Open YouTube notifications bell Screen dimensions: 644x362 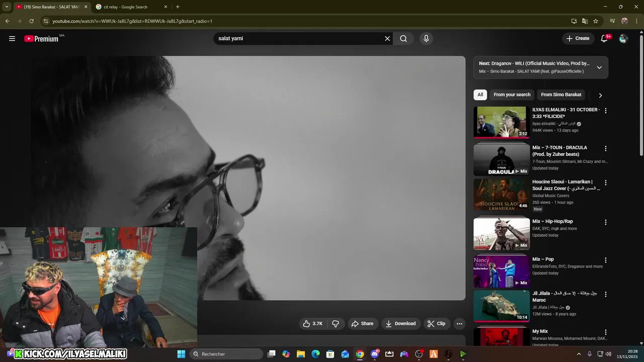click(x=605, y=39)
